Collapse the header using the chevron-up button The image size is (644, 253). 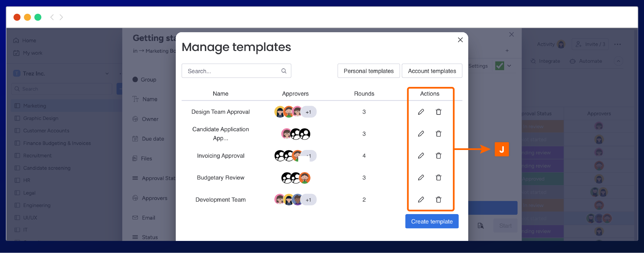coord(618,61)
